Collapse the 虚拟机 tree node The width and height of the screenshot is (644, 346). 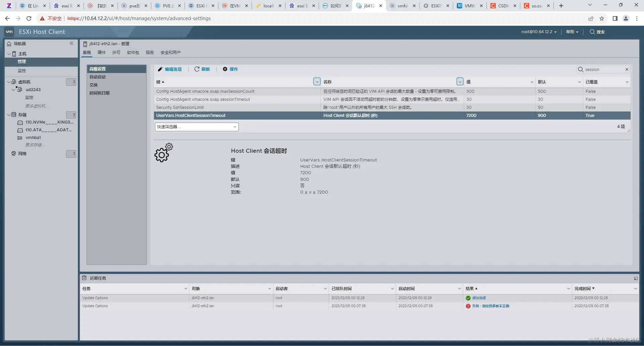coord(9,82)
